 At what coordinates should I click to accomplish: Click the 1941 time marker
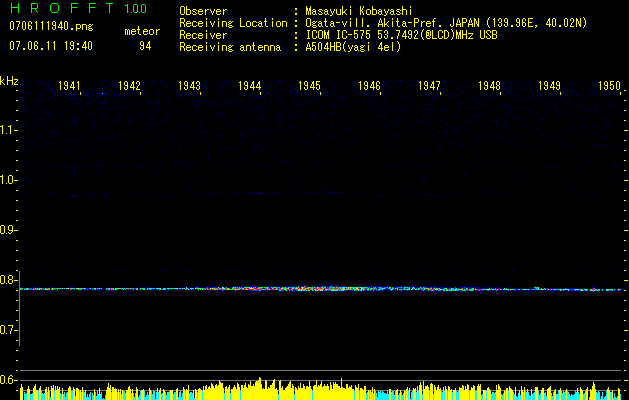pos(69,86)
